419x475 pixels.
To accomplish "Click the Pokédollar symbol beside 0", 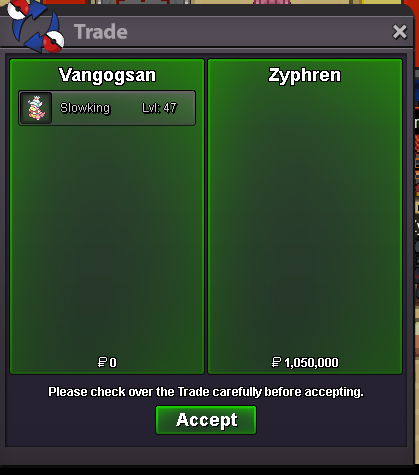I will [102, 362].
